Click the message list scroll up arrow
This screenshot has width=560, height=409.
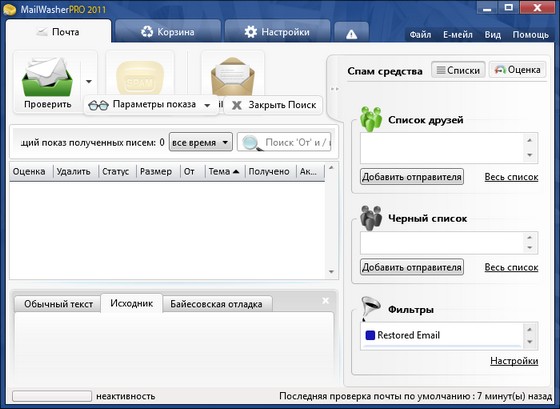[331, 168]
